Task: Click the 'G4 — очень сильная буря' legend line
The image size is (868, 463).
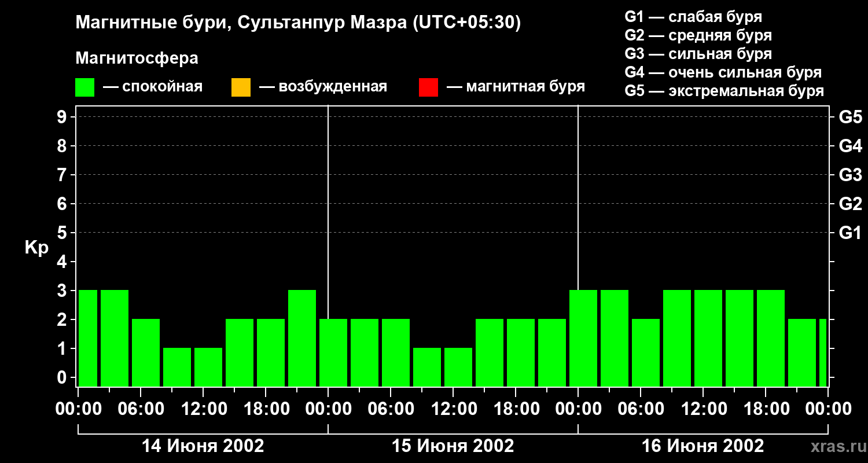Action: click(x=723, y=72)
